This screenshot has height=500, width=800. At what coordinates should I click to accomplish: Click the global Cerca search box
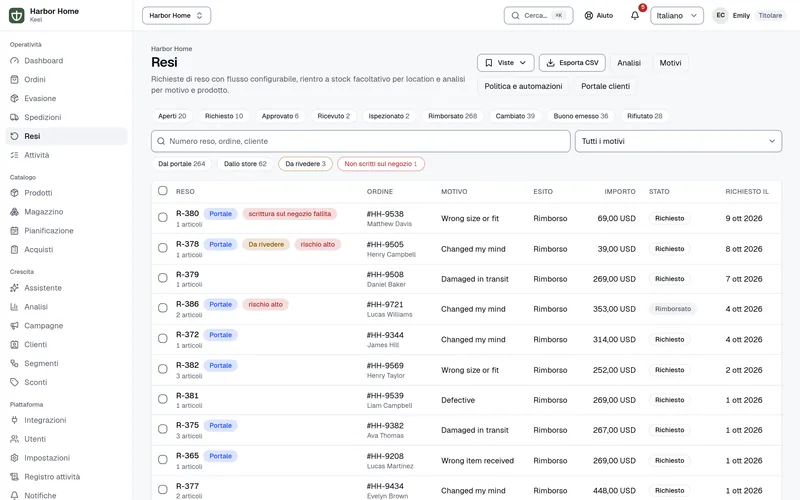pyautogui.click(x=538, y=15)
